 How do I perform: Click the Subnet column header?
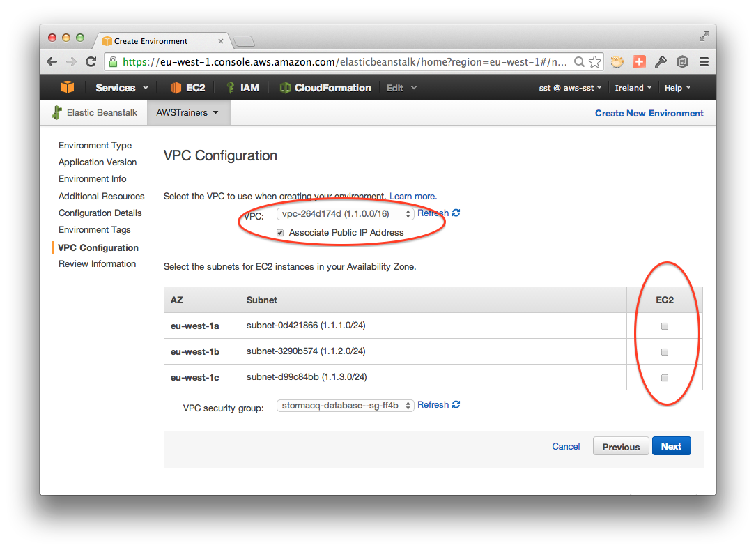(x=433, y=300)
